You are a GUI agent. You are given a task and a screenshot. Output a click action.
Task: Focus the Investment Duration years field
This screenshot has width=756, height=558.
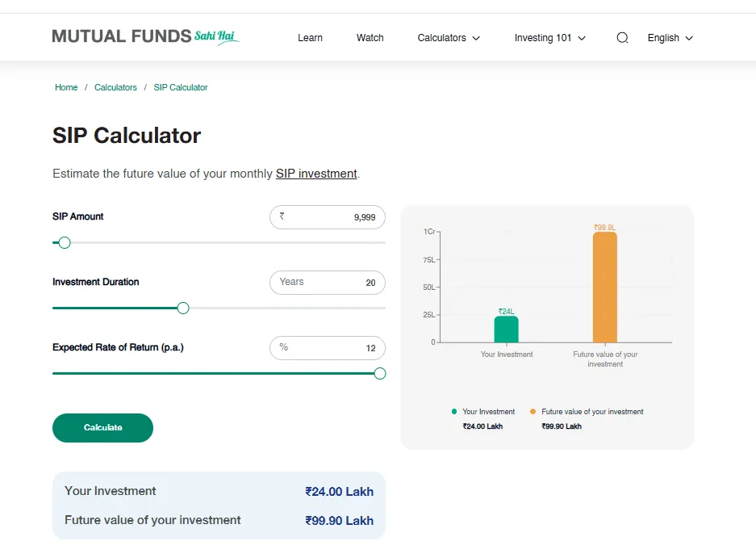click(x=328, y=283)
